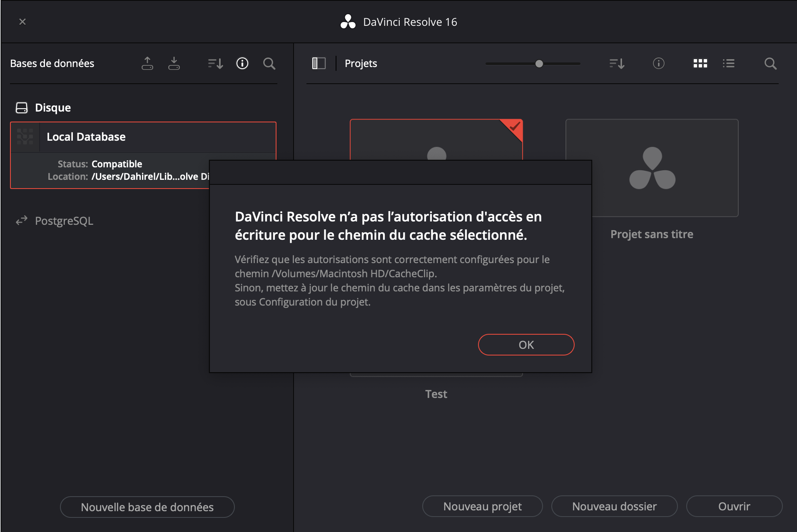This screenshot has width=797, height=532.
Task: Click the project search magnifier icon
Action: pyautogui.click(x=770, y=63)
